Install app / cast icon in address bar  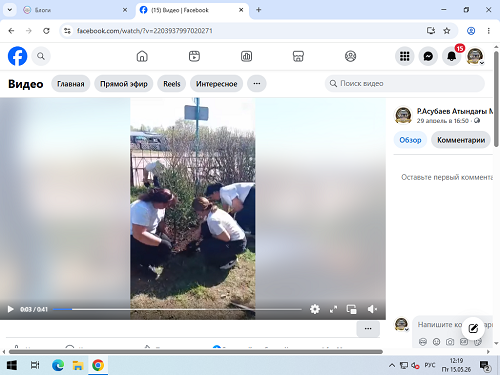tap(431, 31)
